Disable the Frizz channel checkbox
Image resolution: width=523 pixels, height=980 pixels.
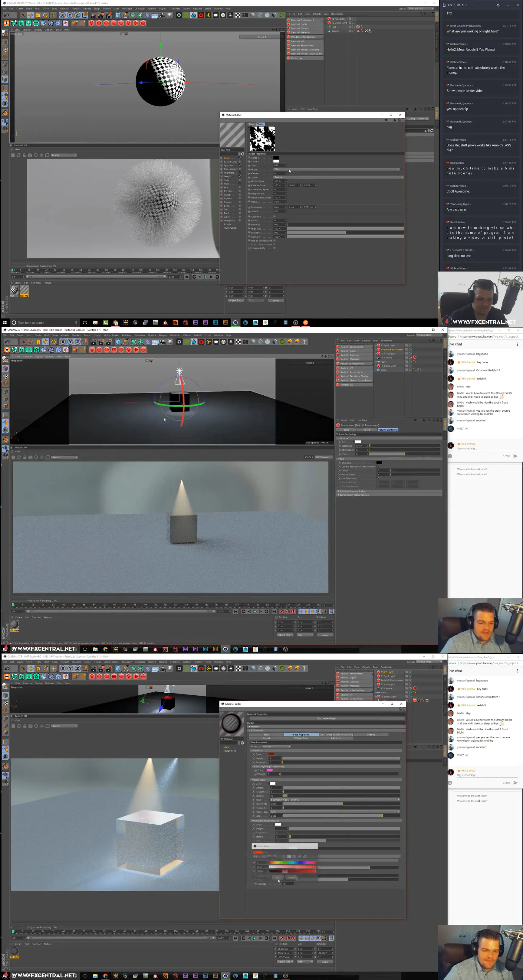click(239, 184)
